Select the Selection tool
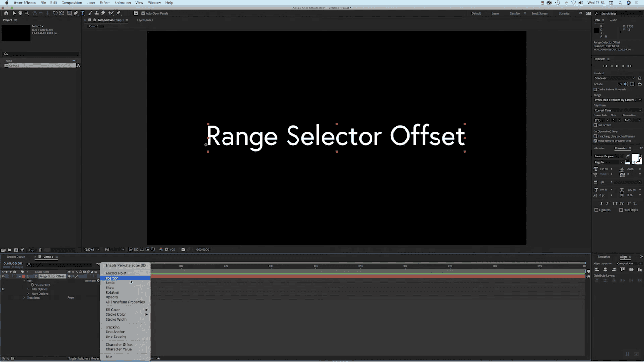 point(14,13)
